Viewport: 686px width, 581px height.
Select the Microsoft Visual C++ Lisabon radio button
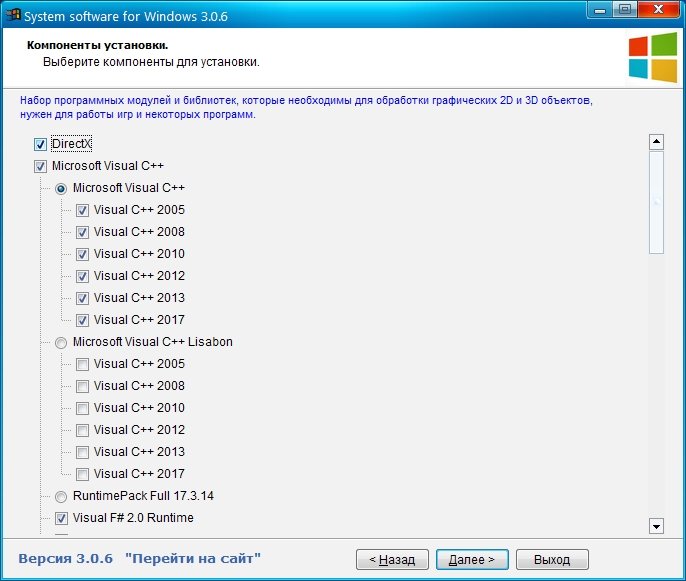pyautogui.click(x=61, y=343)
